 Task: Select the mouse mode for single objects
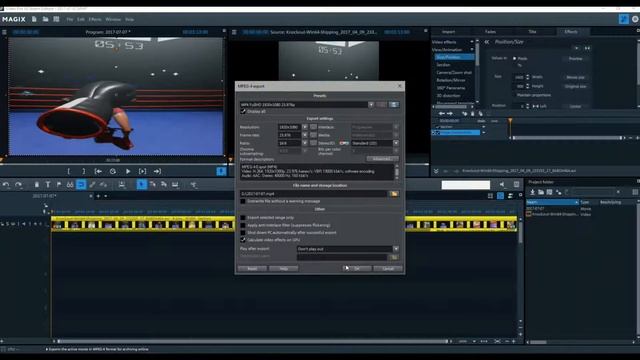[141, 185]
